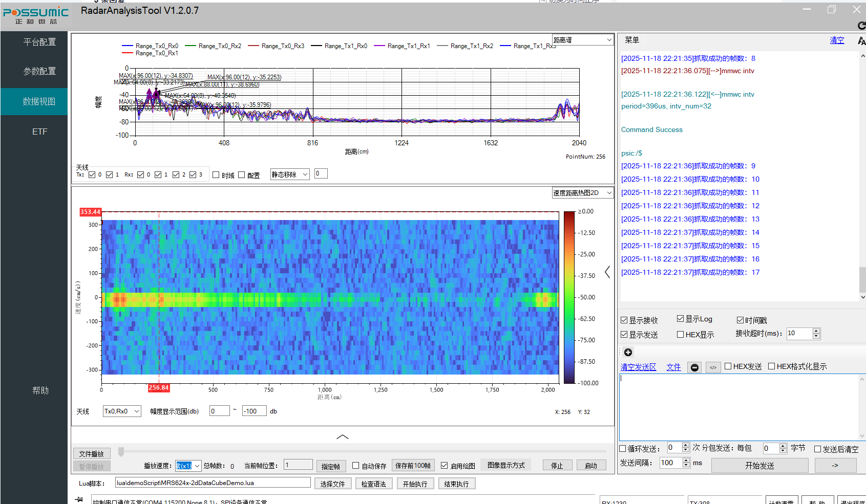The width and height of the screenshot is (866, 504).
Task: Toggle 显示Log checkbox
Action: [680, 319]
